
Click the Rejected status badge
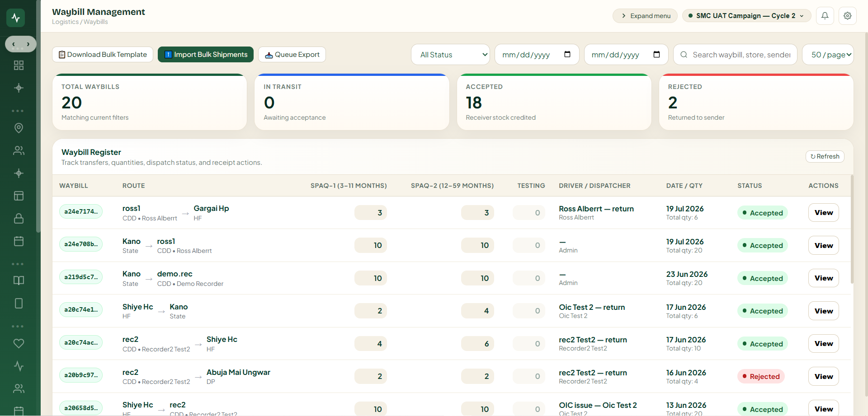click(x=761, y=376)
